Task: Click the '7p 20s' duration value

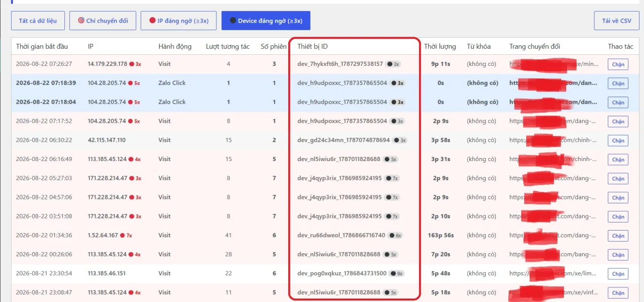Action: tap(441, 254)
